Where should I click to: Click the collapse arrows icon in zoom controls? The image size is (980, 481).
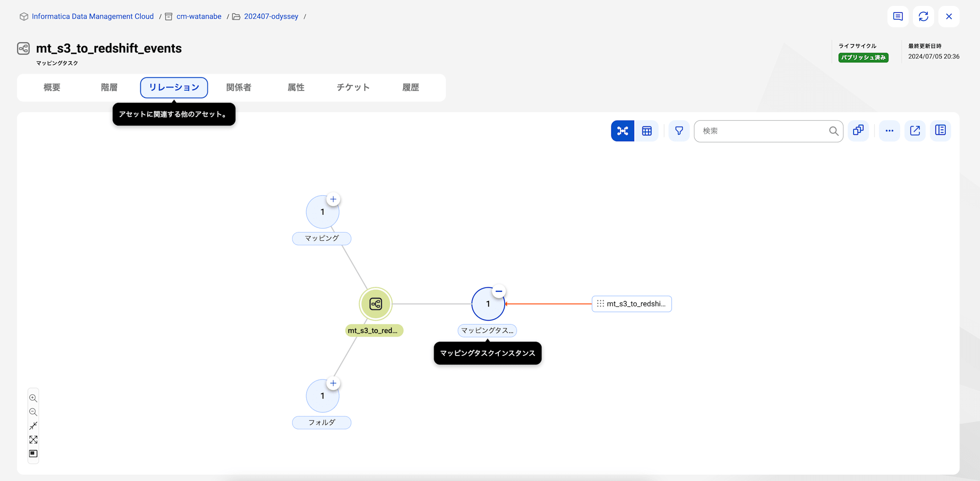coord(33,426)
